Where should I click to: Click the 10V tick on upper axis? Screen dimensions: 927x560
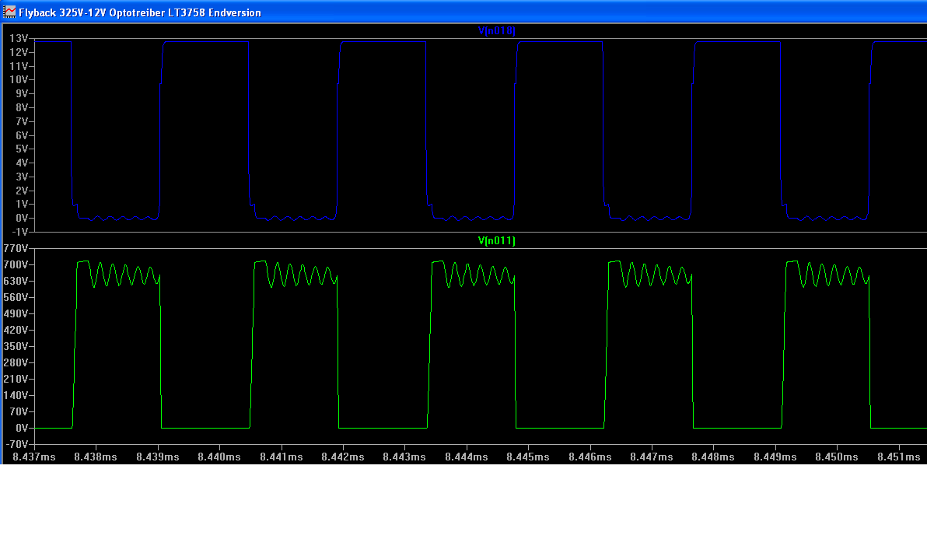[x=19, y=80]
